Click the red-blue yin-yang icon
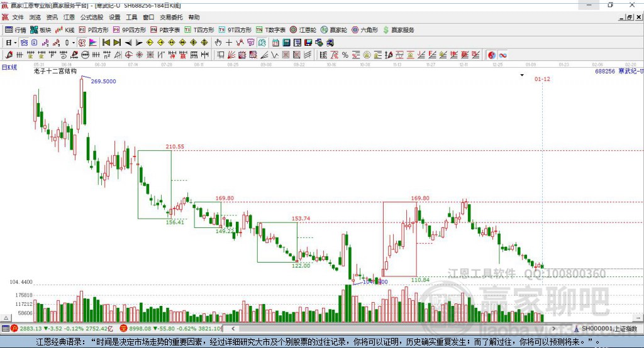This screenshot has width=644, height=348. [492, 55]
